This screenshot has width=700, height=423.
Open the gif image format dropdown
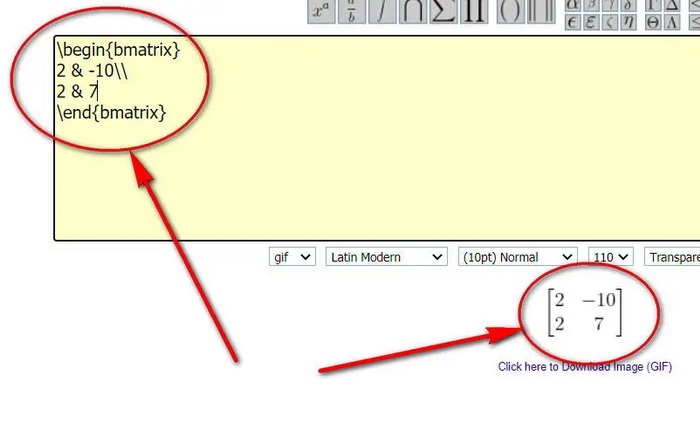click(292, 257)
